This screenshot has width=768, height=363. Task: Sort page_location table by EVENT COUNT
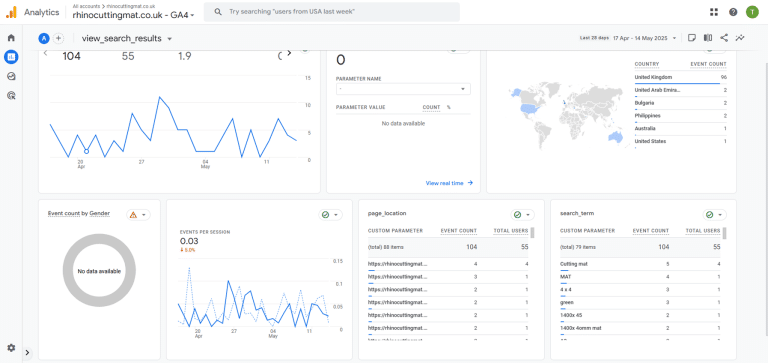click(458, 231)
